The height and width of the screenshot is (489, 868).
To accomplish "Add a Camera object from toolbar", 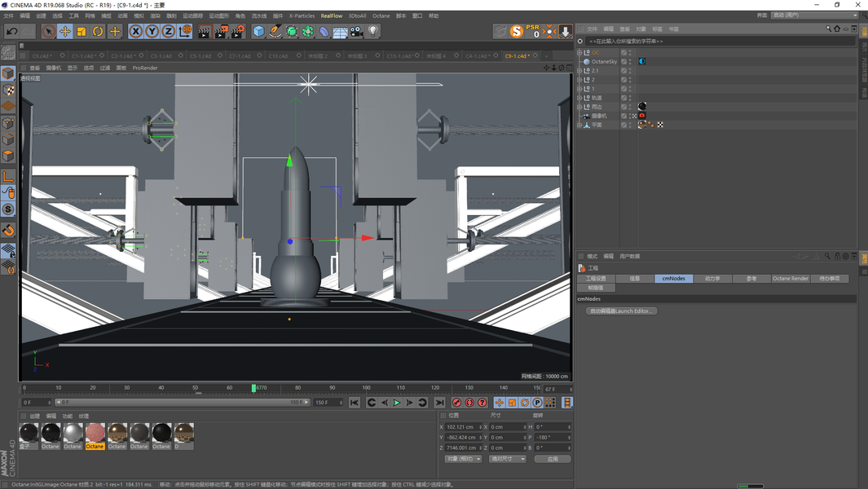I will coord(356,32).
